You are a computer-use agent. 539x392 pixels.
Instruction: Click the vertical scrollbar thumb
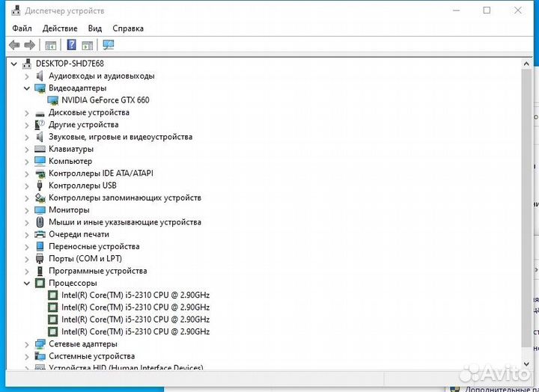tap(526, 208)
